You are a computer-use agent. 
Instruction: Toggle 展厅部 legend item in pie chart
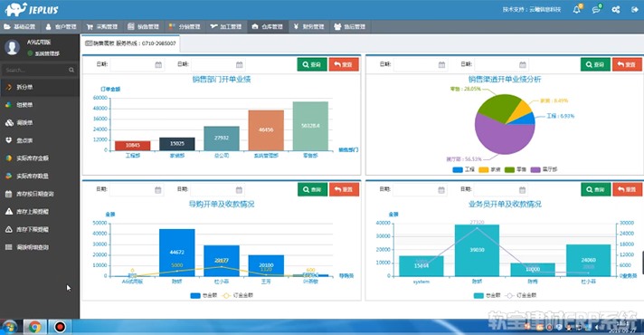coord(545,169)
